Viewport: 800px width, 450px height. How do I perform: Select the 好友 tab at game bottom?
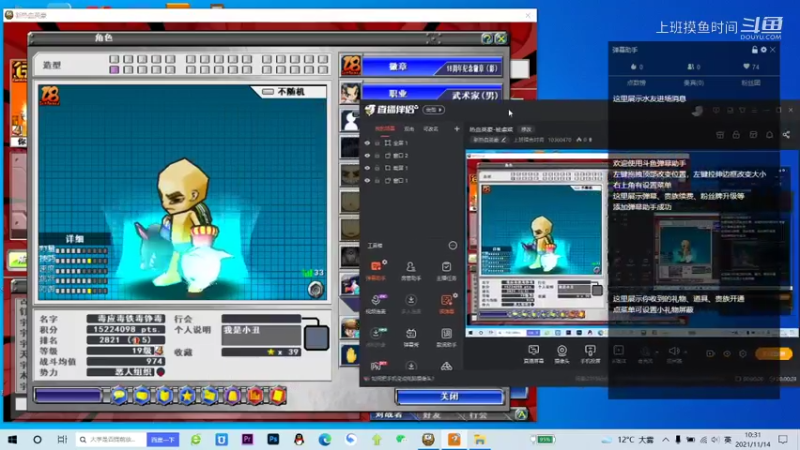432,415
